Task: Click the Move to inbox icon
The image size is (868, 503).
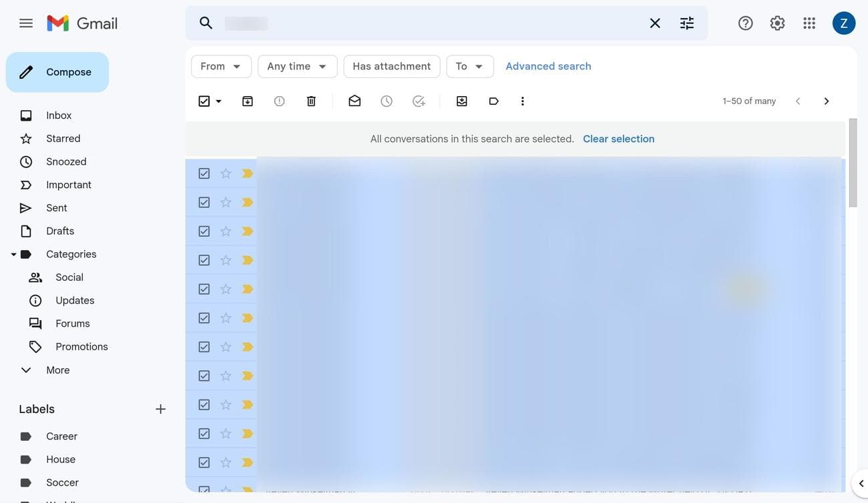Action: pos(461,101)
